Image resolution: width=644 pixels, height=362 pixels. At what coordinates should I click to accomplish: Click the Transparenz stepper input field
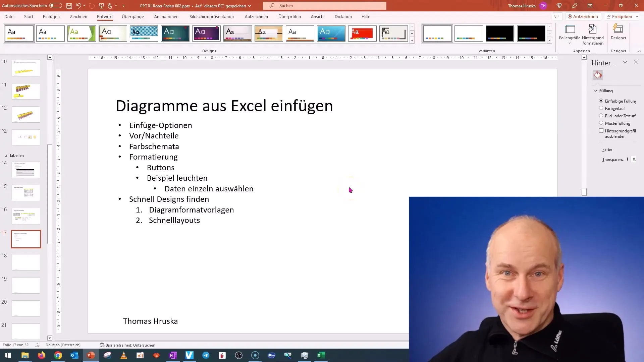tap(634, 159)
